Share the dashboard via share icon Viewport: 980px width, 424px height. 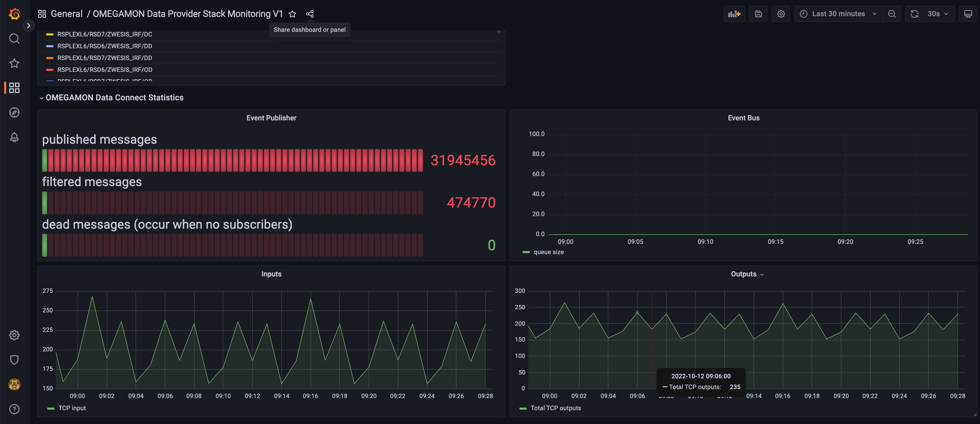(310, 14)
